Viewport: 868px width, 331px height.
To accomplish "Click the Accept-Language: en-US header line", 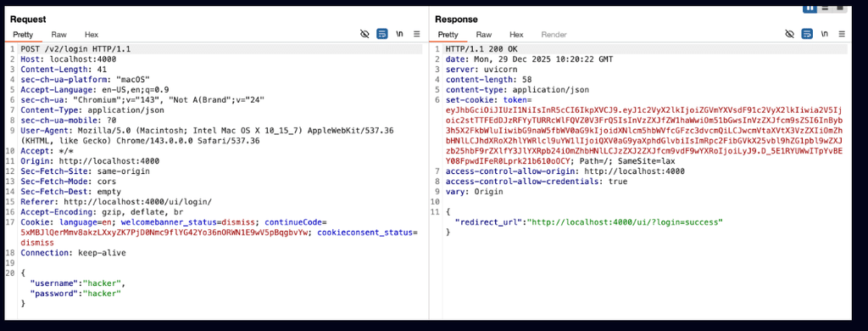I will [x=95, y=90].
